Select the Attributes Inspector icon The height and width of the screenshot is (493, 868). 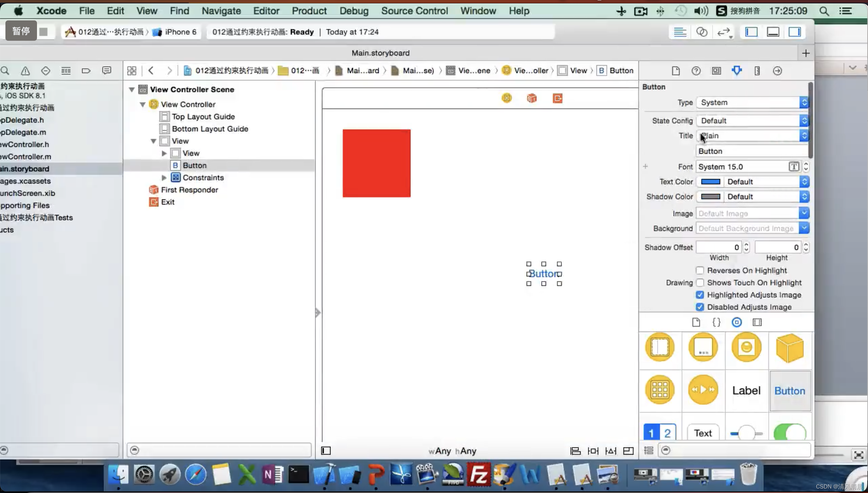[x=737, y=70]
